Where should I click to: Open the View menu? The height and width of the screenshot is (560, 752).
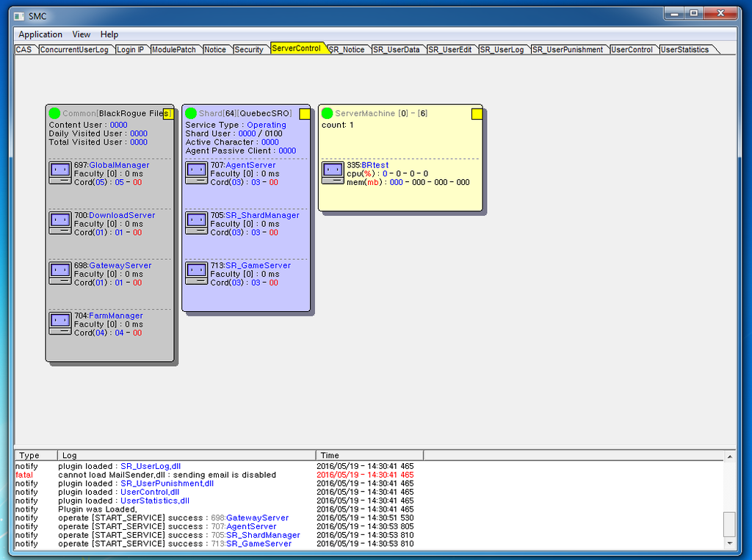click(82, 34)
